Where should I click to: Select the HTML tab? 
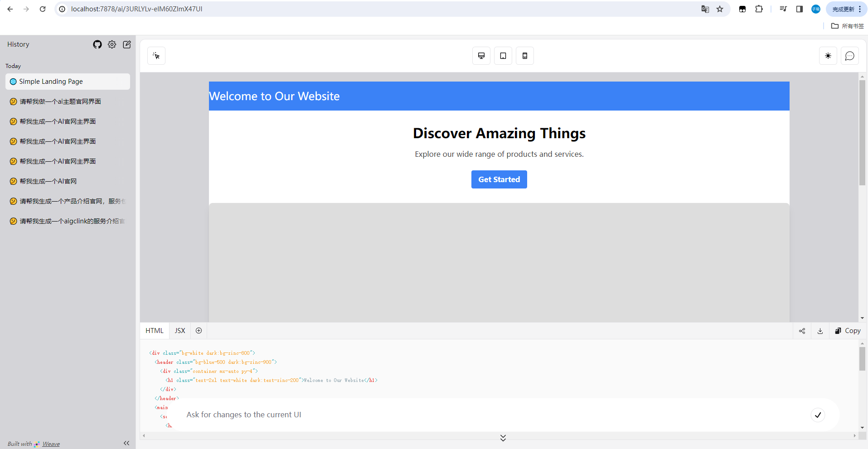pyautogui.click(x=155, y=331)
